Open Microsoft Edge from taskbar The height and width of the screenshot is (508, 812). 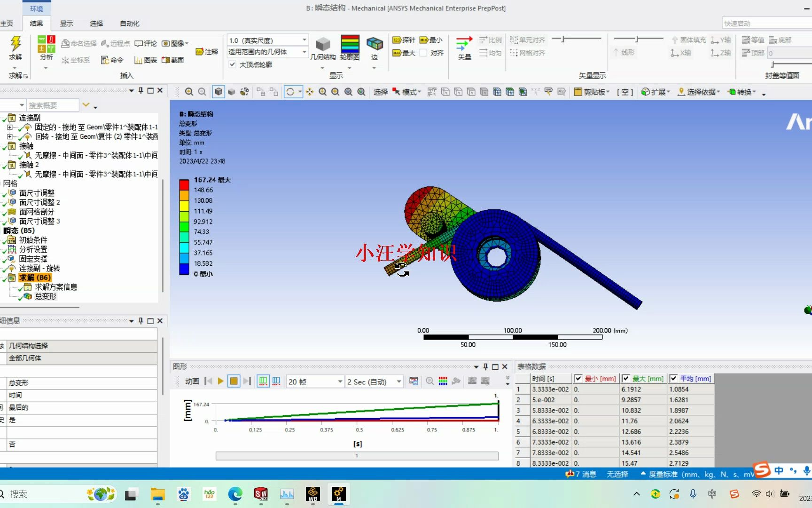(x=235, y=494)
